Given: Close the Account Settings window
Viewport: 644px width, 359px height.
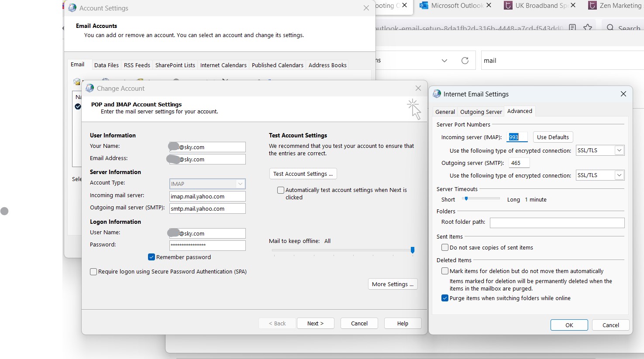Looking at the screenshot, I should (x=366, y=8).
